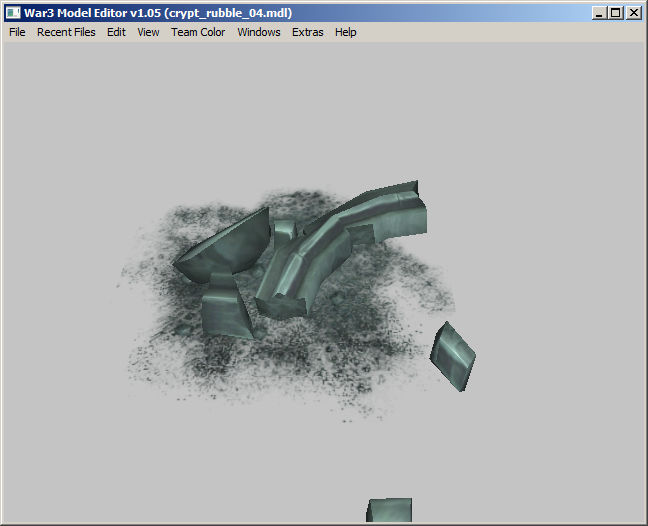Image resolution: width=648 pixels, height=526 pixels.
Task: Maximize the War3 Model Editor window
Action: tap(616, 13)
